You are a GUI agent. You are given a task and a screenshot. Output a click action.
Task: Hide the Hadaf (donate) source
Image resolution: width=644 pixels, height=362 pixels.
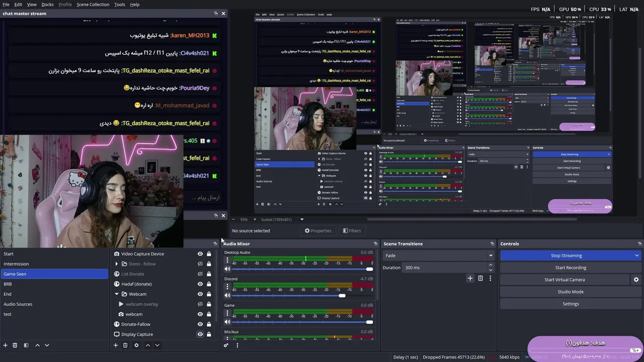(200, 284)
